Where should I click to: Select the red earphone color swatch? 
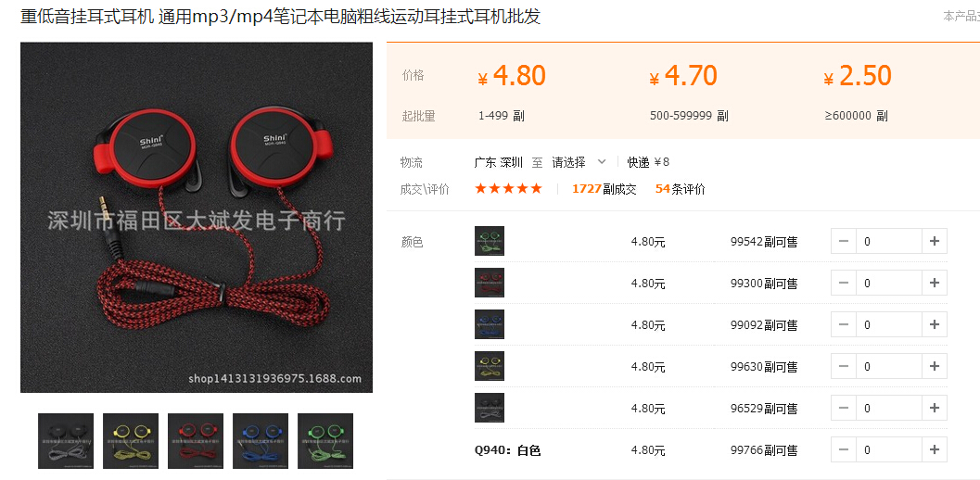pos(490,283)
